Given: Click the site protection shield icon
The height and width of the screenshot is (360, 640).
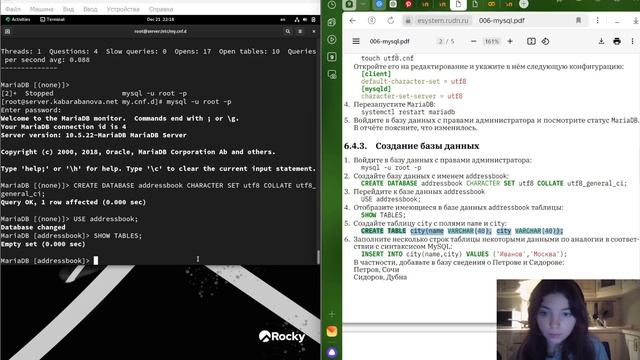Looking at the screenshot, I should pos(371,20).
